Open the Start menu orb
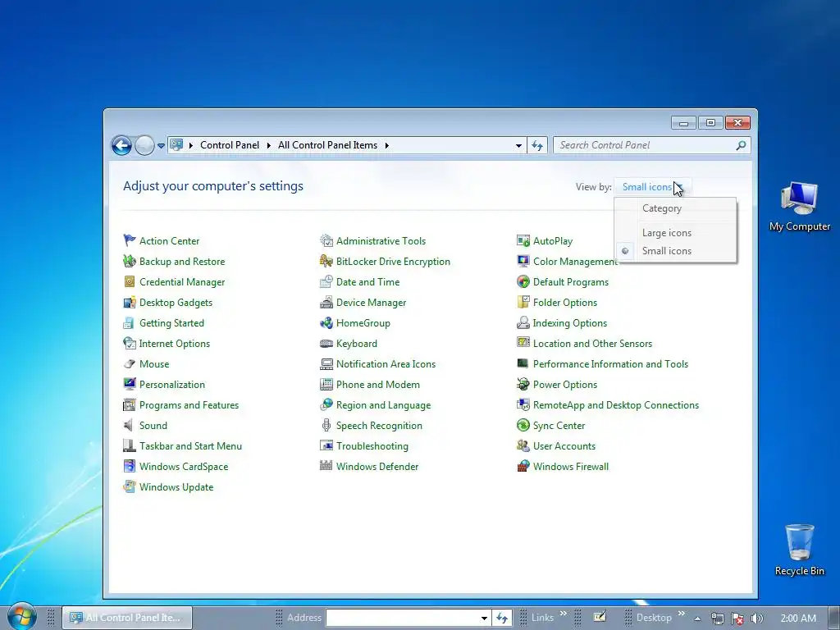The image size is (840, 630). coord(21,616)
